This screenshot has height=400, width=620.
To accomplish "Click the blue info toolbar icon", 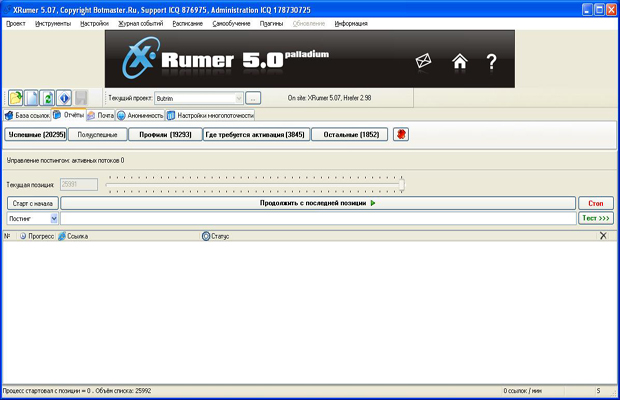I will pyautogui.click(x=64, y=98).
